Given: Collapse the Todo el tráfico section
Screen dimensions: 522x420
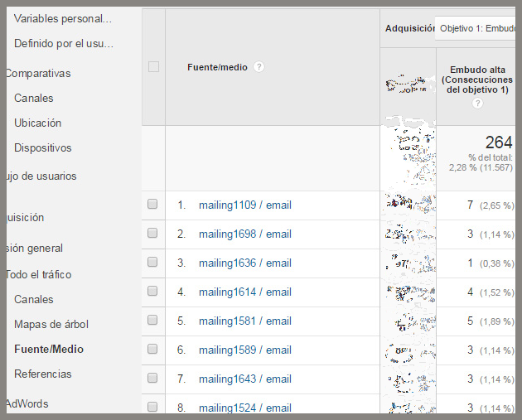Looking at the screenshot, I should point(38,274).
